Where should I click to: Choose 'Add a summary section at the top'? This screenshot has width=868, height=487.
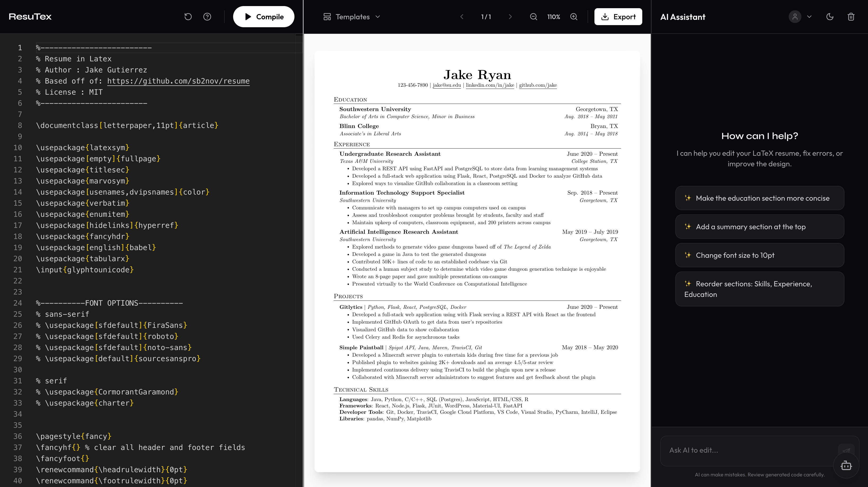(760, 227)
